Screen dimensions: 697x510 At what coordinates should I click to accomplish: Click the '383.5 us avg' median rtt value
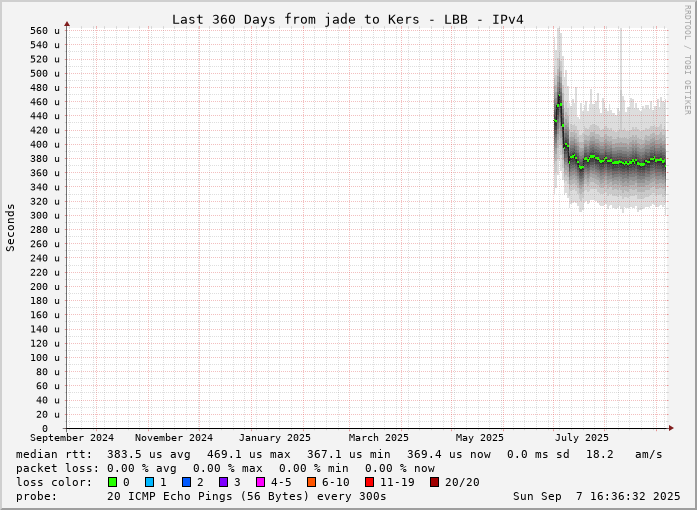point(148,454)
